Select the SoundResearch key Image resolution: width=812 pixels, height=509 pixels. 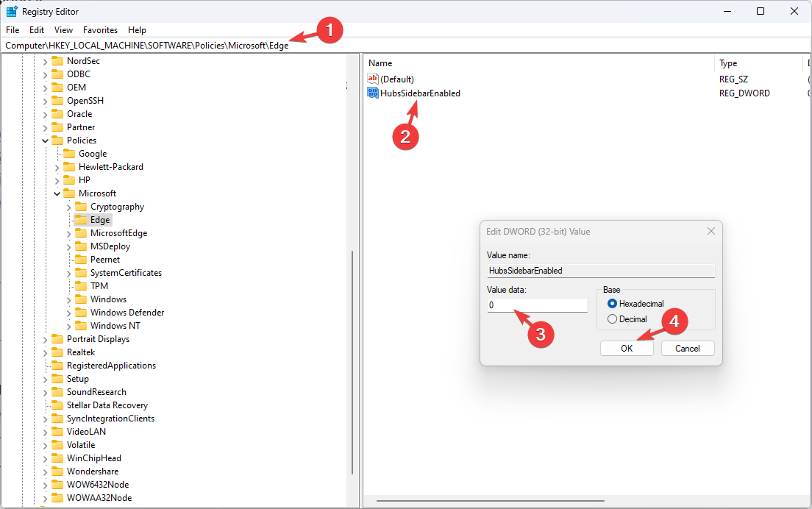[96, 392]
